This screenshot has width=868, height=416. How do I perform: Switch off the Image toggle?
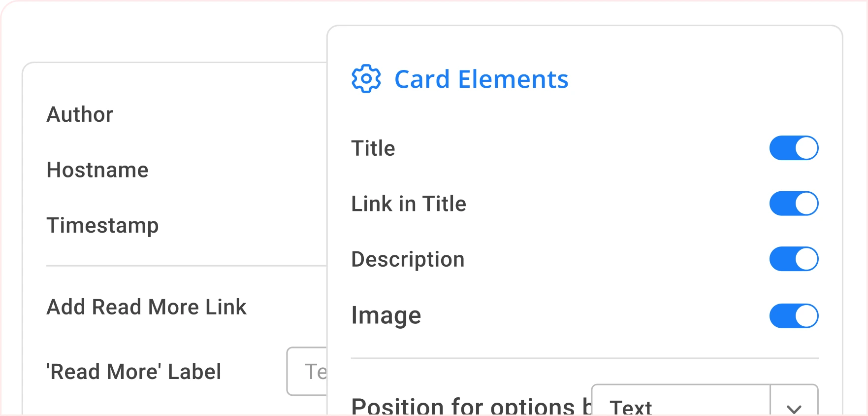point(794,316)
